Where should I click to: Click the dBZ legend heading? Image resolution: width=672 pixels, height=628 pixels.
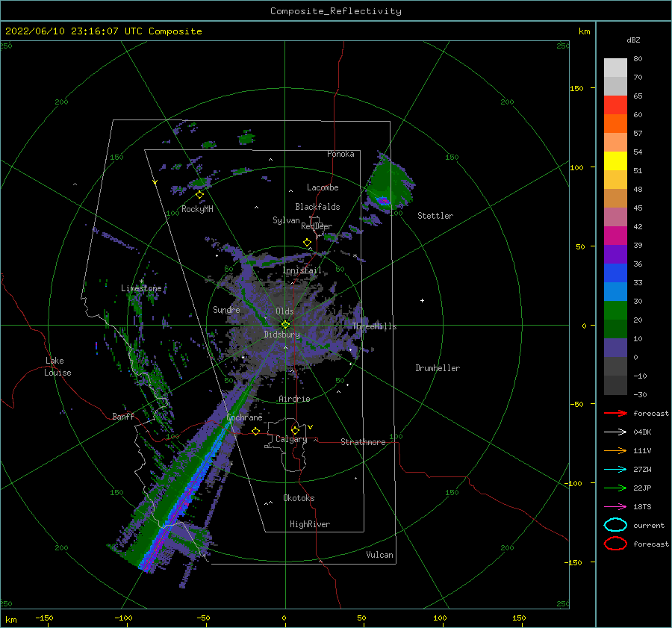click(633, 40)
